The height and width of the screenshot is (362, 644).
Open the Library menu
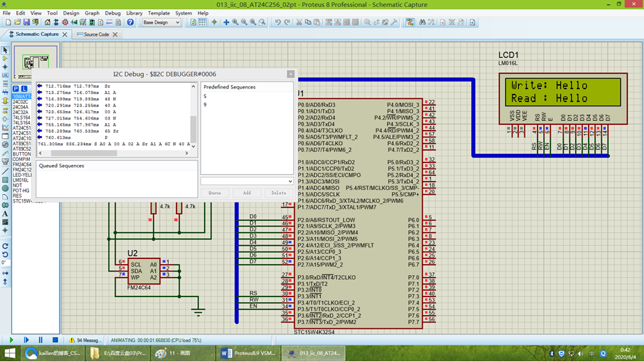click(134, 13)
